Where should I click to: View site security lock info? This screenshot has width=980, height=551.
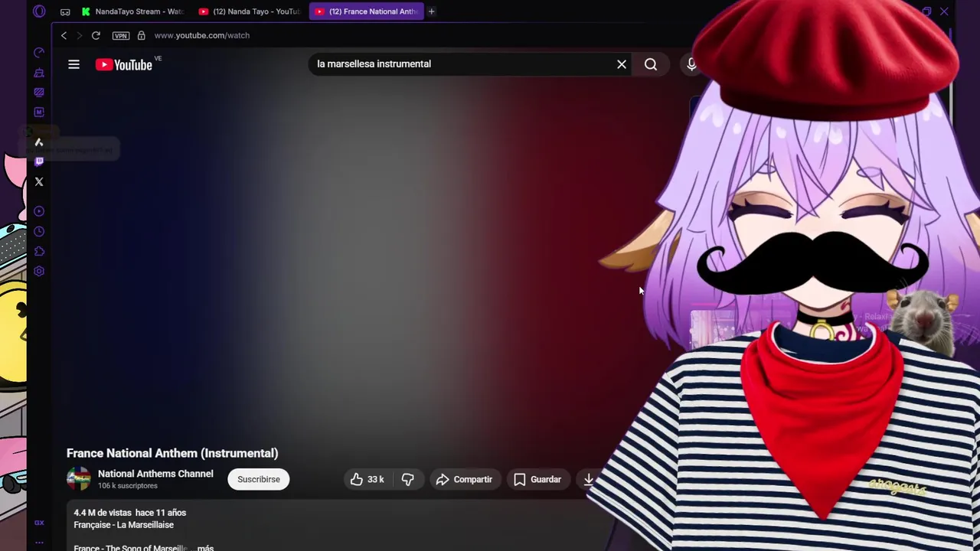[x=141, y=35]
